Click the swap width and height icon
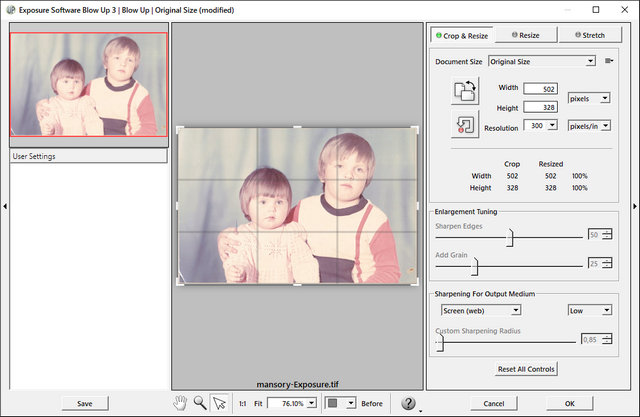The width and height of the screenshot is (640, 417). pos(465,91)
